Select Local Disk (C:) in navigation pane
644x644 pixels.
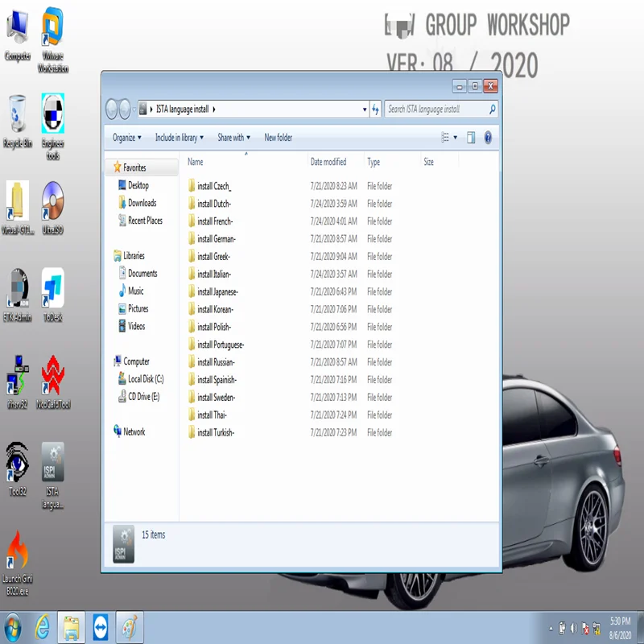tap(146, 379)
